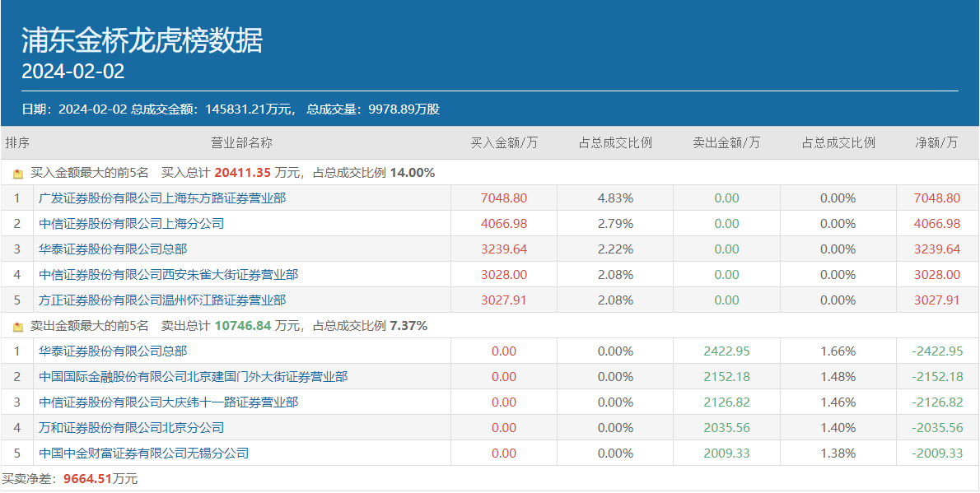Open 广发证券上海东方路证券营业部 link
Image resolution: width=980 pixels, height=493 pixels.
click(x=162, y=198)
